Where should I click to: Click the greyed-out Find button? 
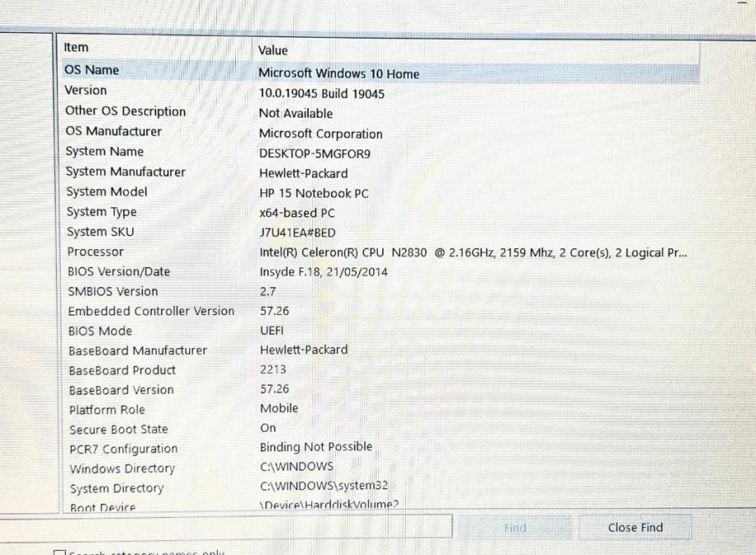[515, 528]
